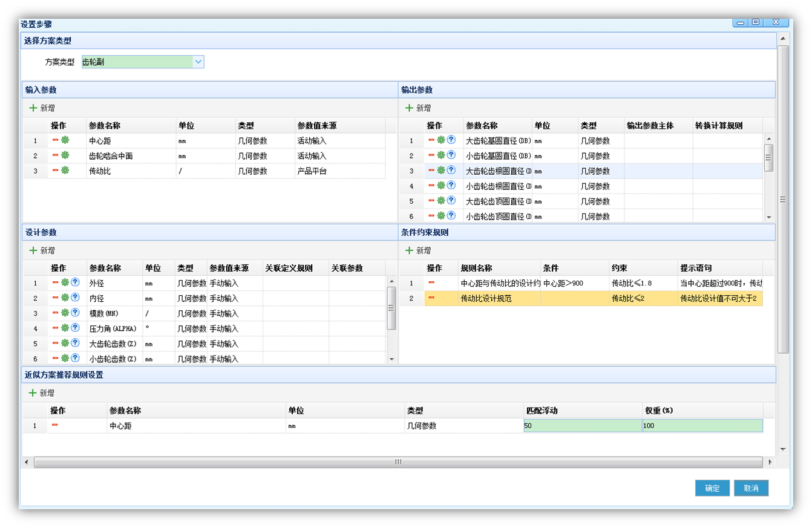Open gear settings for 大齿轮基圆直径
The width and height of the screenshot is (812, 528).
coord(441,140)
